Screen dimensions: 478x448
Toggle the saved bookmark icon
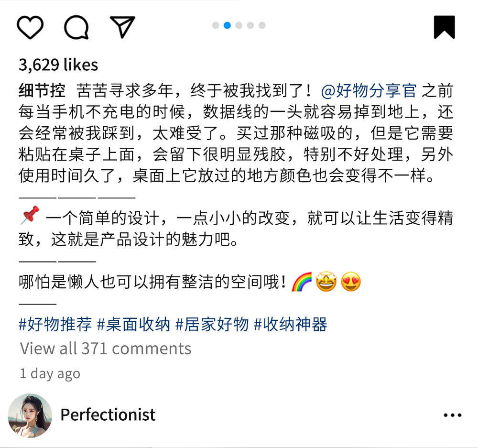444,27
